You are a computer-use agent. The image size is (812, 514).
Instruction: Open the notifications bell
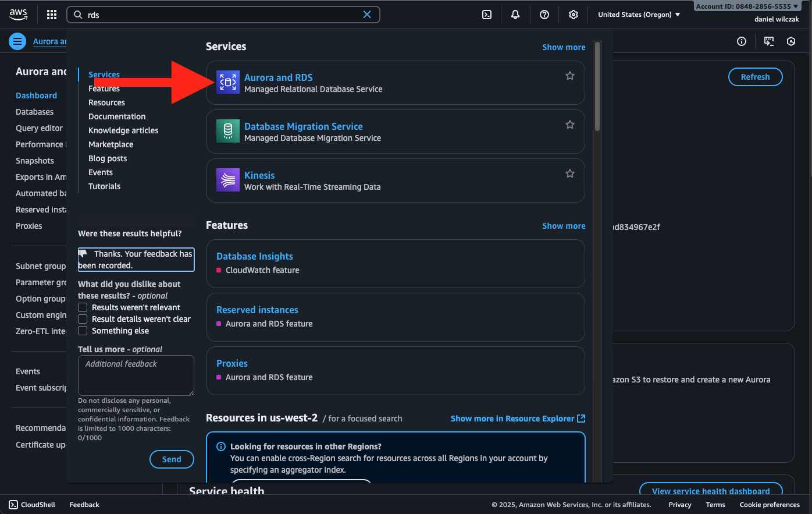515,15
